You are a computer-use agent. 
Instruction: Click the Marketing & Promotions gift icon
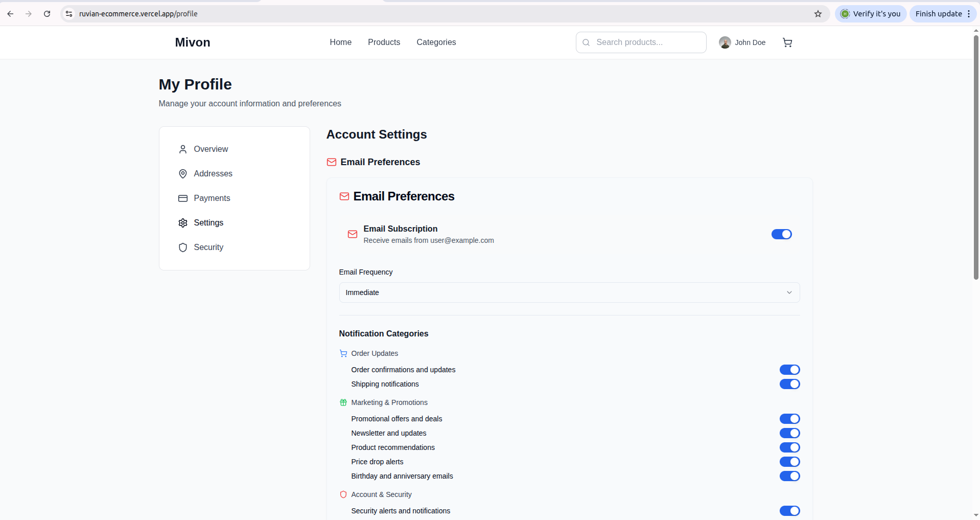[x=343, y=402]
